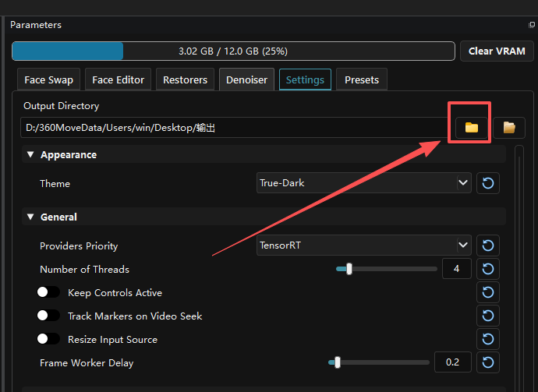Click the Number of Threads label

point(84,269)
